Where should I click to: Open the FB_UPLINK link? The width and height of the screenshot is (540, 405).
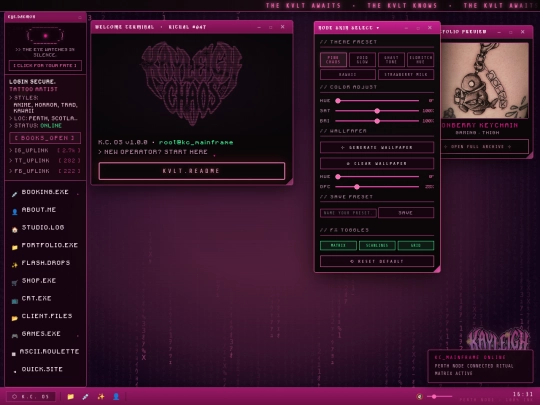pyautogui.click(x=45, y=171)
